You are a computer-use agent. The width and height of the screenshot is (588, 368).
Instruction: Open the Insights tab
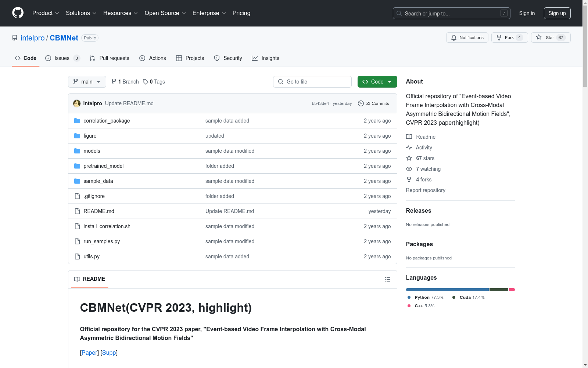click(x=266, y=58)
